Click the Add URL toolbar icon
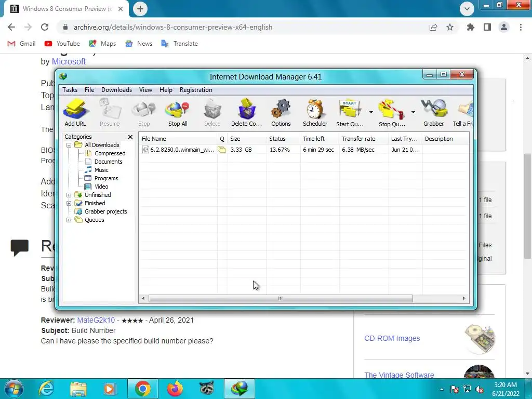This screenshot has height=399, width=532. (75, 112)
